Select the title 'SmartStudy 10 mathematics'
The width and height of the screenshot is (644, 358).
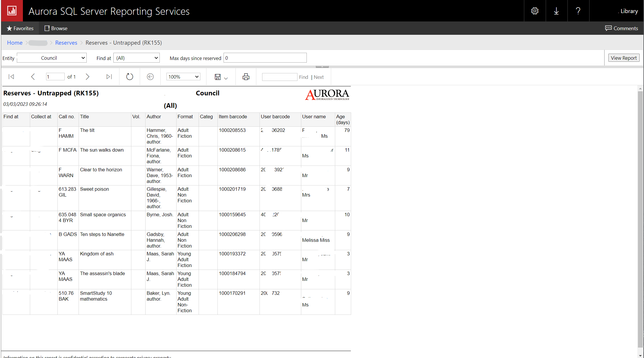(x=96, y=296)
